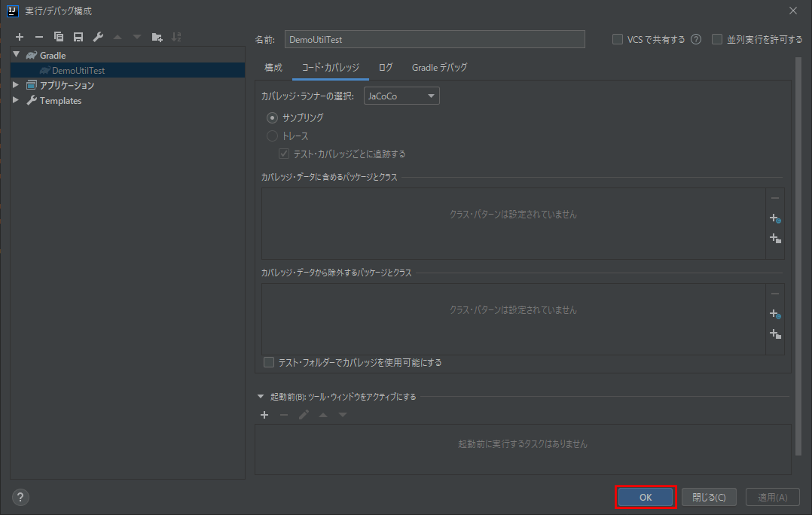
Task: Switch to the ログ tab
Action: [x=385, y=67]
